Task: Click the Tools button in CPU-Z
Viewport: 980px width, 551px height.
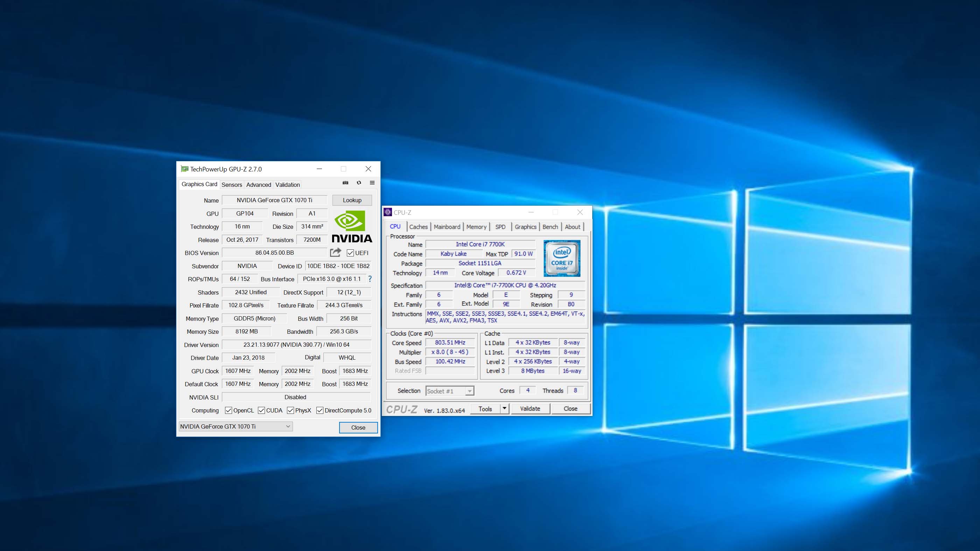Action: [485, 409]
